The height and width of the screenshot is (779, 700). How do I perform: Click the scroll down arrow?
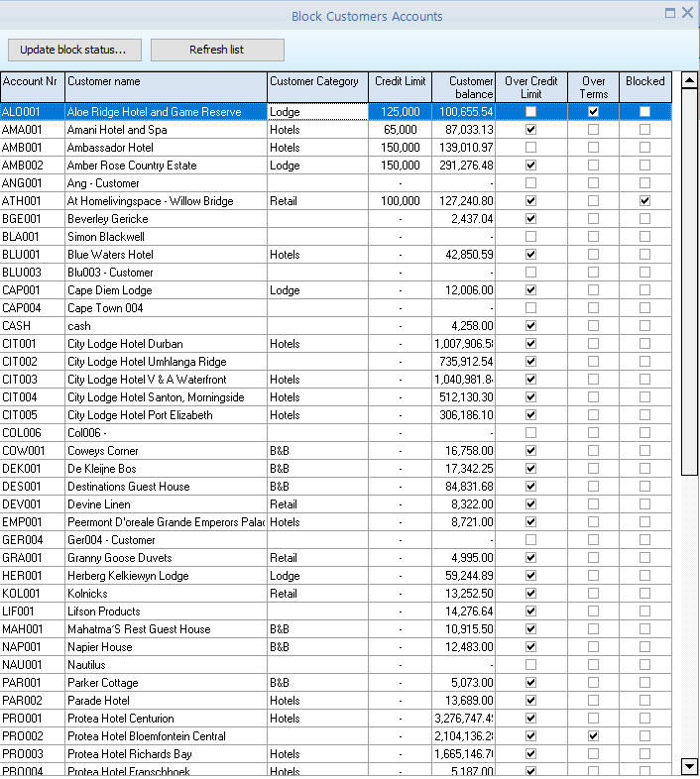point(690,765)
